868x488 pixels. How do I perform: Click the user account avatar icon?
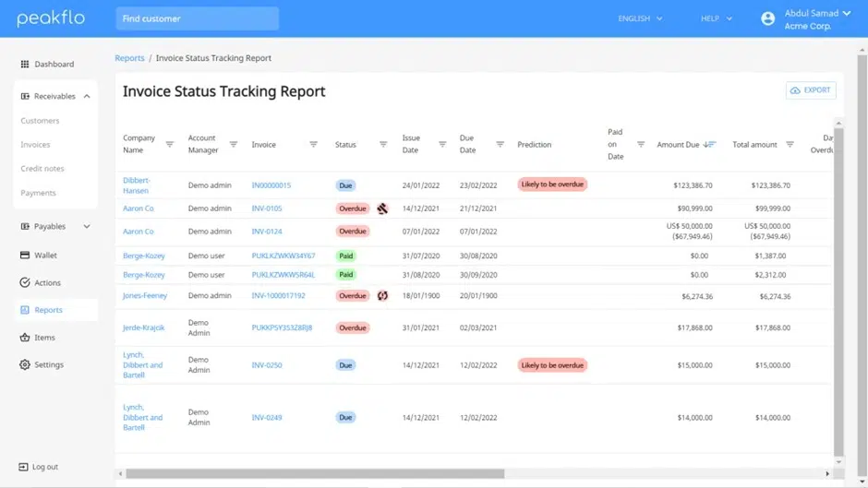point(767,18)
